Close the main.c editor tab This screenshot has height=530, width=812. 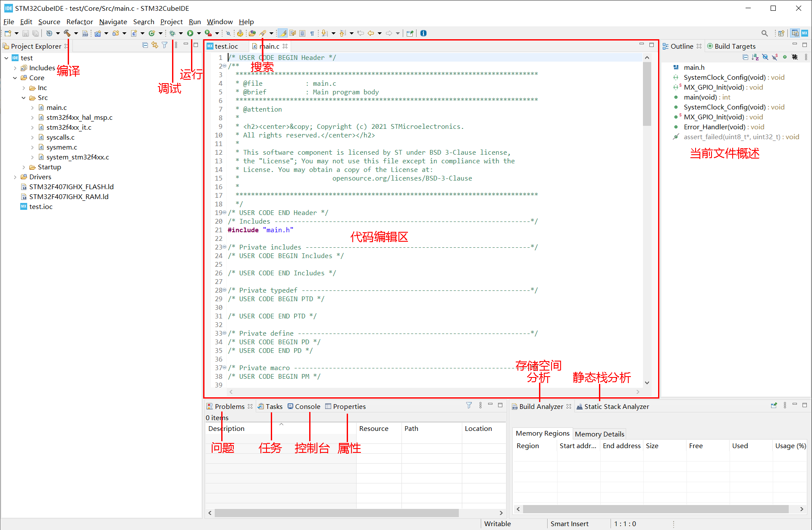click(x=285, y=46)
